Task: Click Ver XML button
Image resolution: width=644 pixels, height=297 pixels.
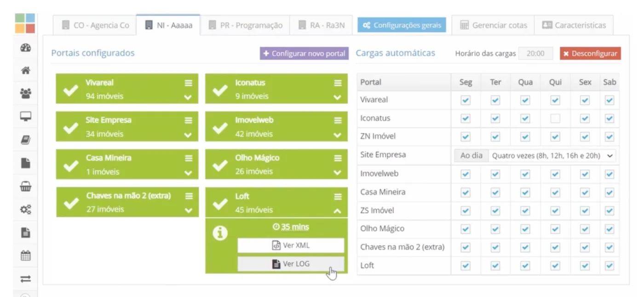Action: [x=291, y=246]
